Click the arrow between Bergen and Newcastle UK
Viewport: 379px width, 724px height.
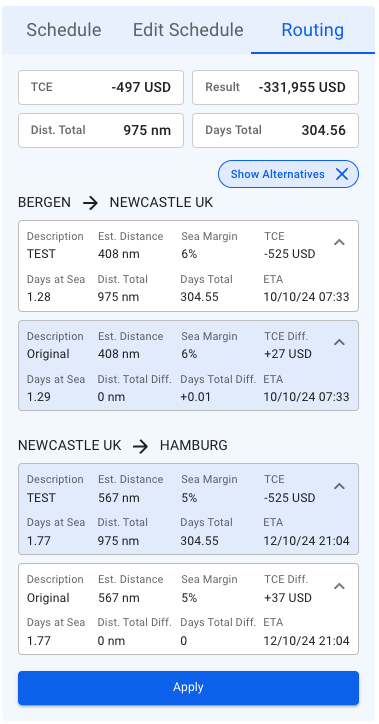click(x=90, y=203)
